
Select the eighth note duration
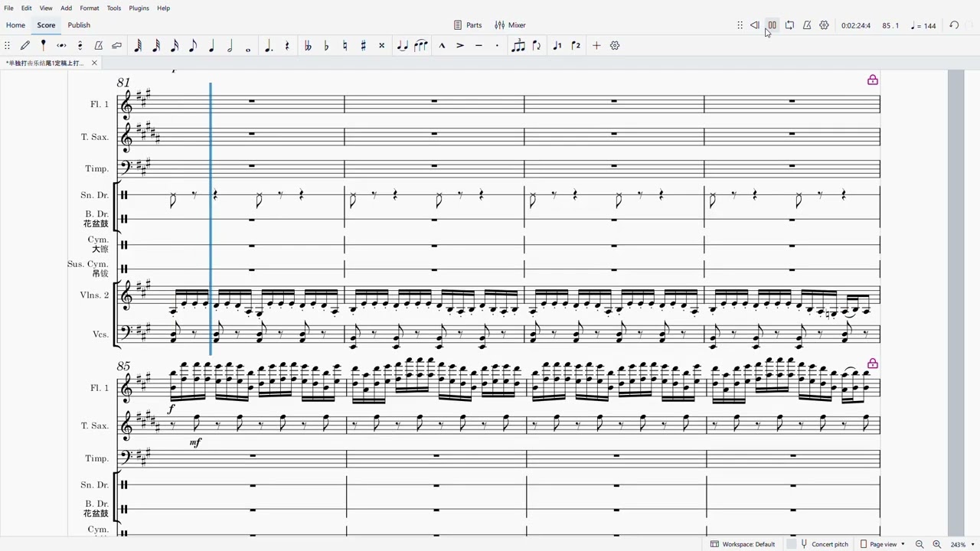[193, 46]
